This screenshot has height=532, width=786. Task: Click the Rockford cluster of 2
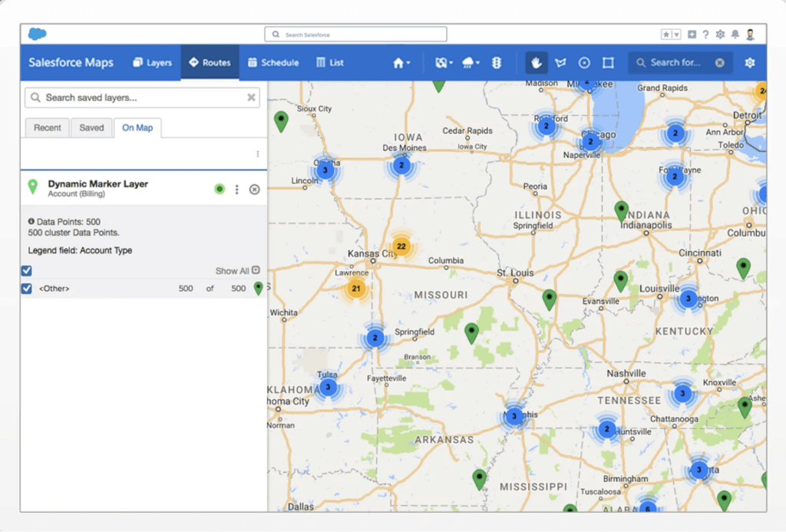[547, 126]
